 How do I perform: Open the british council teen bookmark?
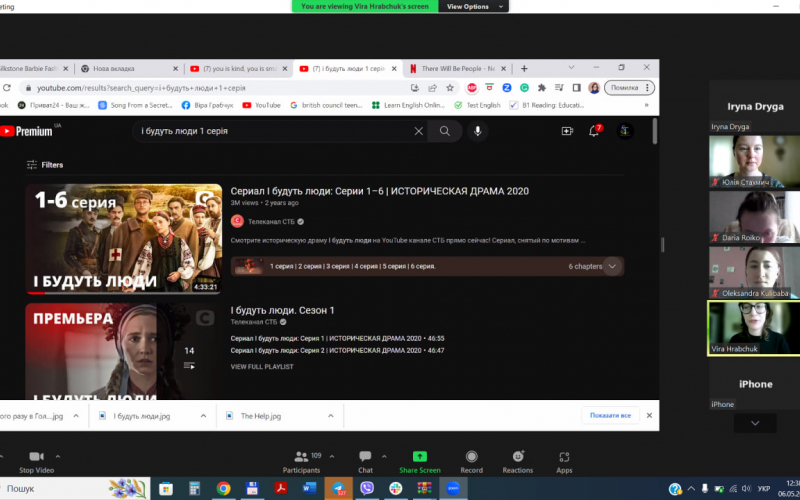tap(326, 105)
